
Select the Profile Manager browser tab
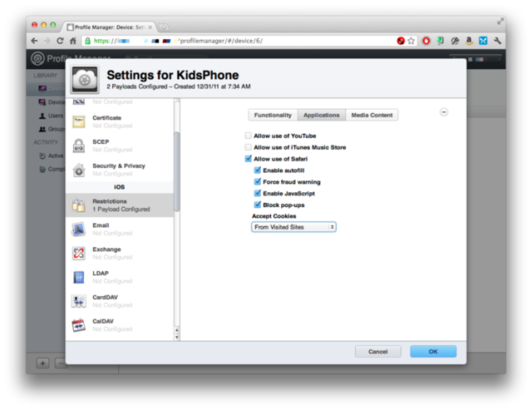(109, 27)
